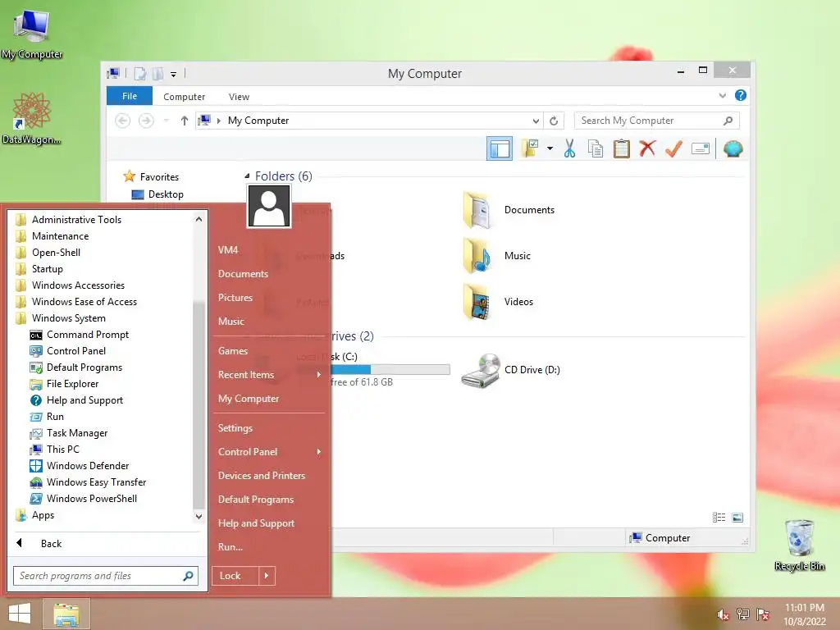
Task: Click the blue Help question icon
Action: 741,95
